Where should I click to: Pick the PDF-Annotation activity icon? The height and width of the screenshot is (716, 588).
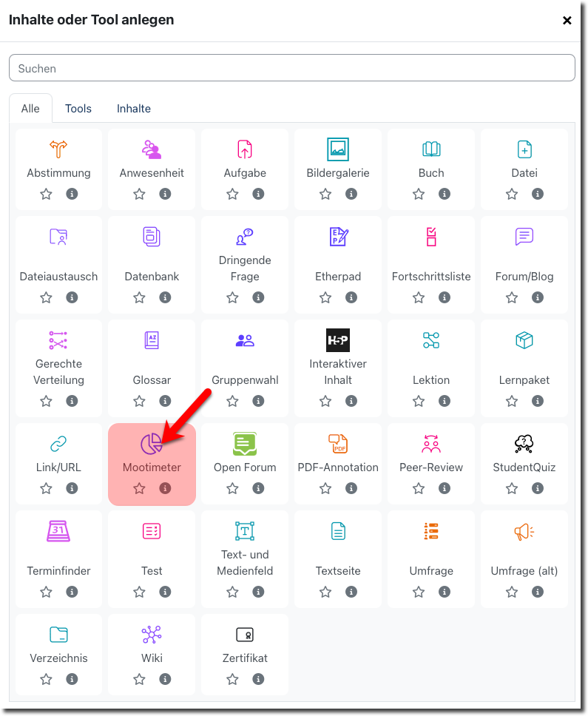click(338, 444)
